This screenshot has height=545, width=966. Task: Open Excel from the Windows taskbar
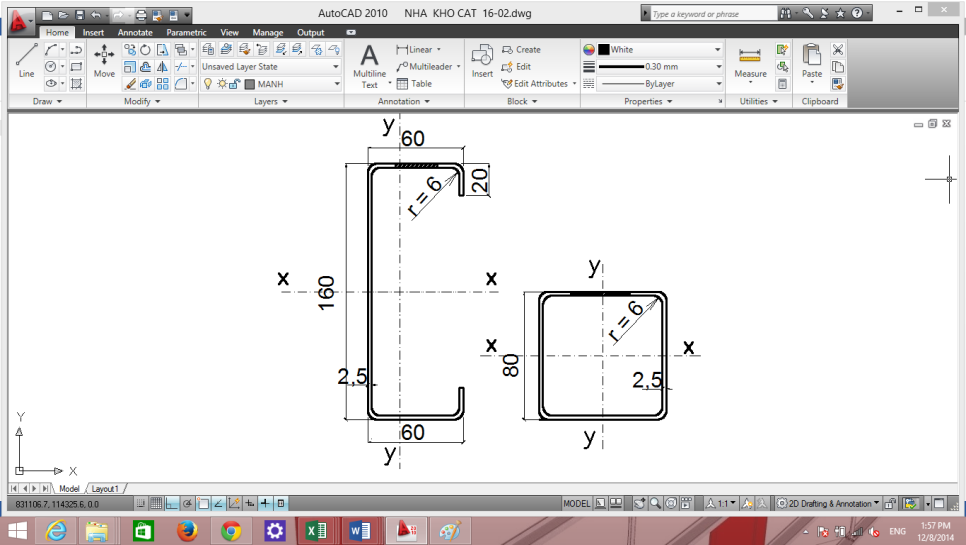[x=315, y=531]
